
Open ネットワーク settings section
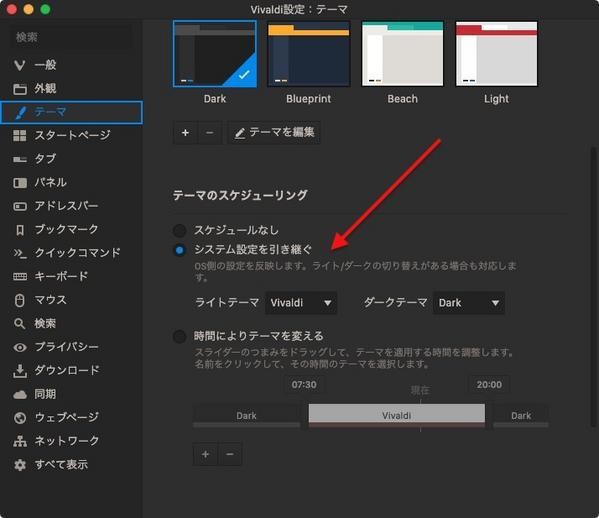point(71,441)
